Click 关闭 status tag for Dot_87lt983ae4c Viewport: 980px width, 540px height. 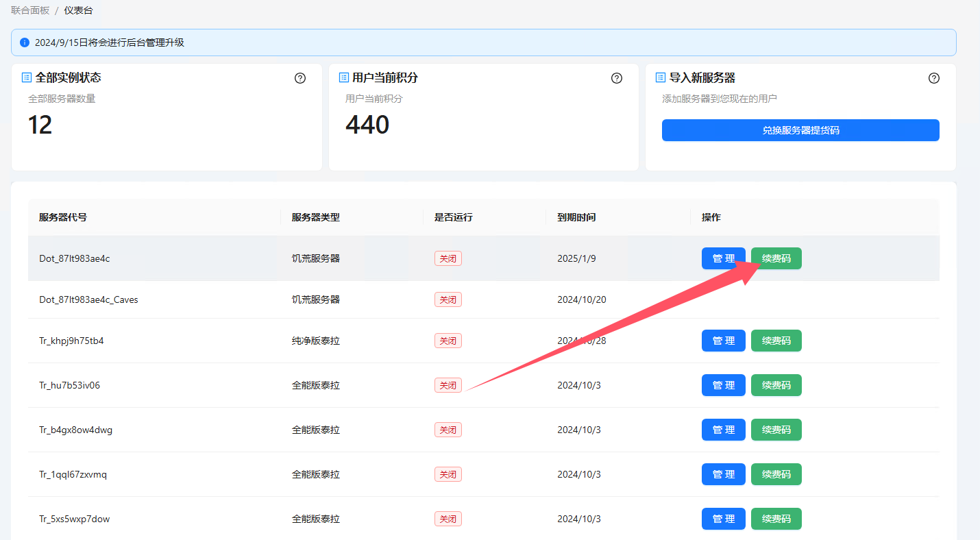click(x=448, y=258)
